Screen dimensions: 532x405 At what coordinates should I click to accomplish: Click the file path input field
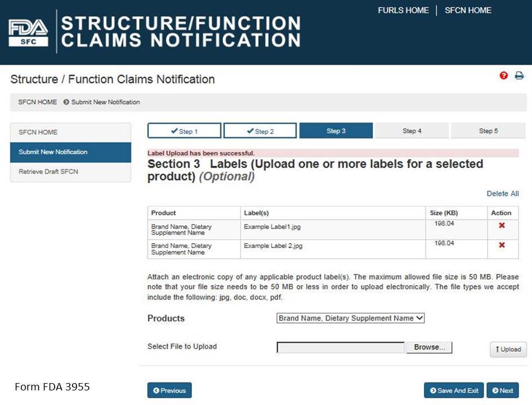click(x=341, y=348)
